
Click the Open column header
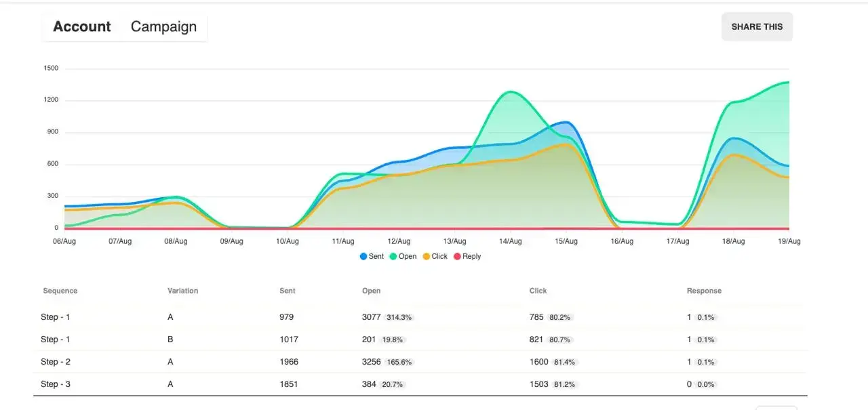click(x=371, y=291)
